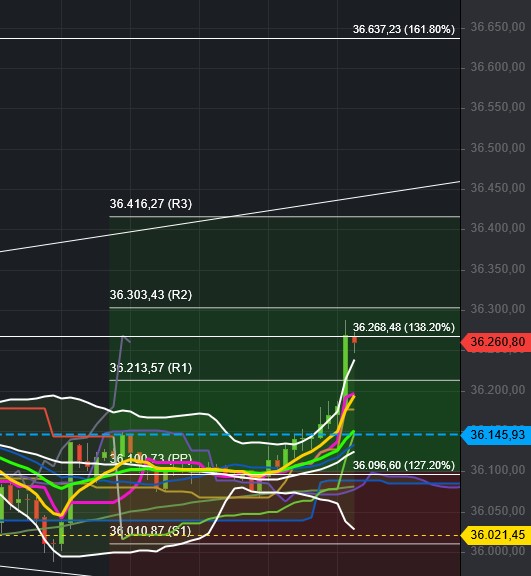This screenshot has height=576, width=531.
Task: Select the 36.303,43 (R2) pivot label
Action: tap(151, 295)
